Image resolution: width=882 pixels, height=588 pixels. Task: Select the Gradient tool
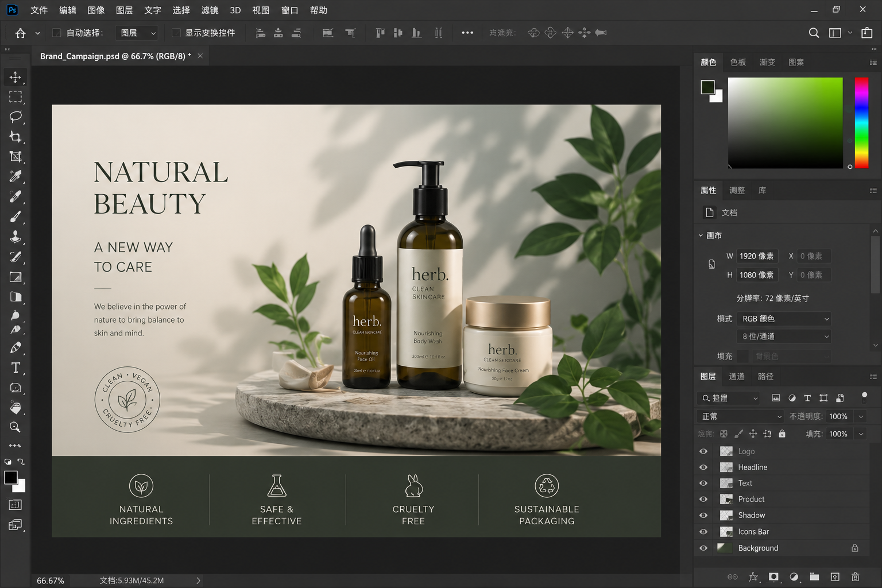tap(16, 277)
